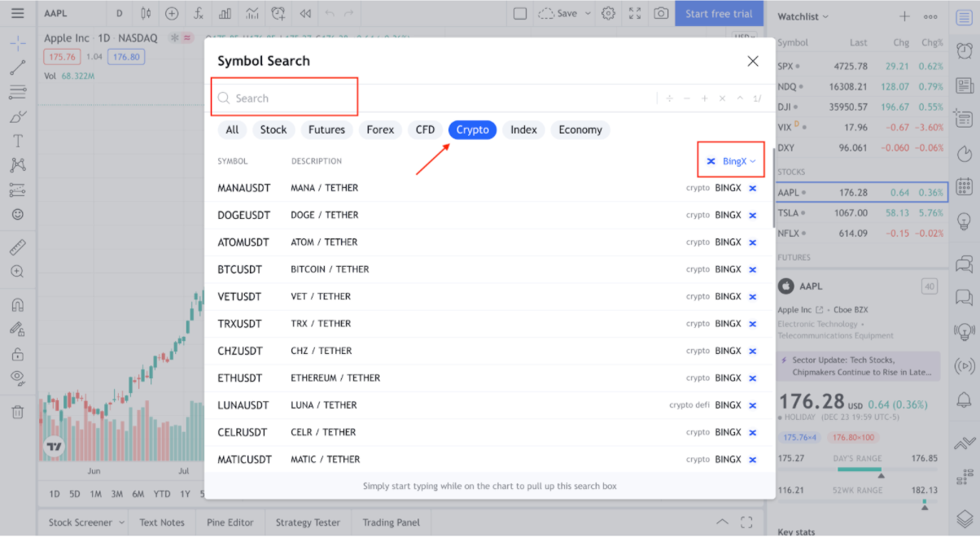980x537 pixels.
Task: Open financials bar chart icon
Action: click(x=225, y=13)
